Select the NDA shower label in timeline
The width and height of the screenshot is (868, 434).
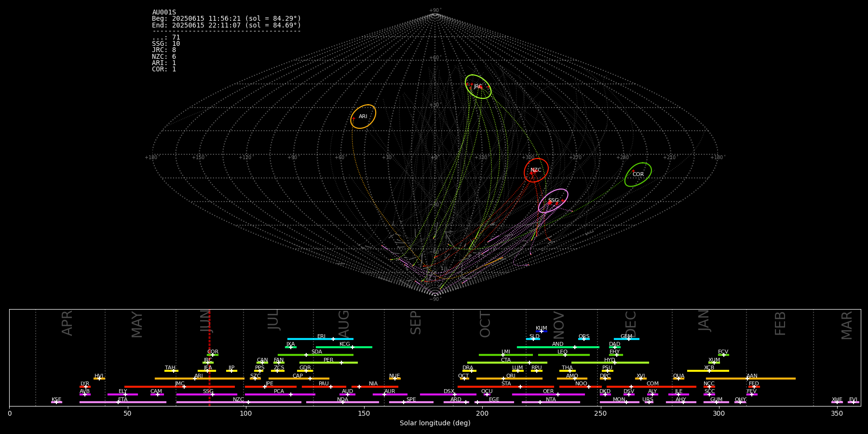[342, 400]
